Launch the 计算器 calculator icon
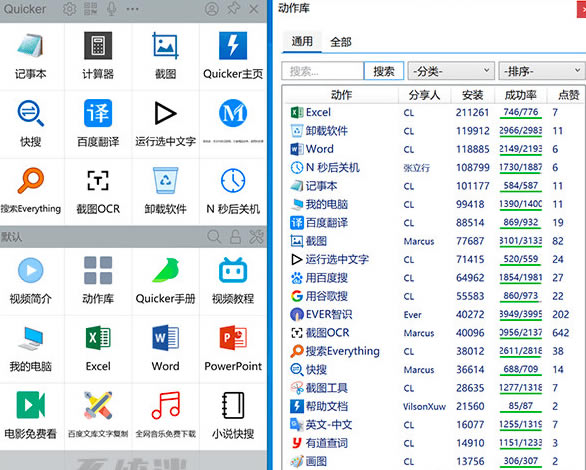 pos(98,46)
